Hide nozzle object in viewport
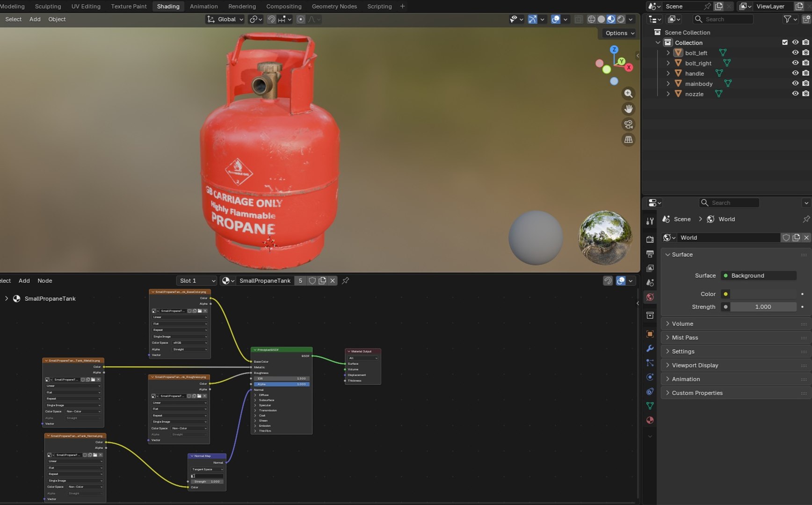Viewport: 812px width, 505px height. pyautogui.click(x=795, y=94)
